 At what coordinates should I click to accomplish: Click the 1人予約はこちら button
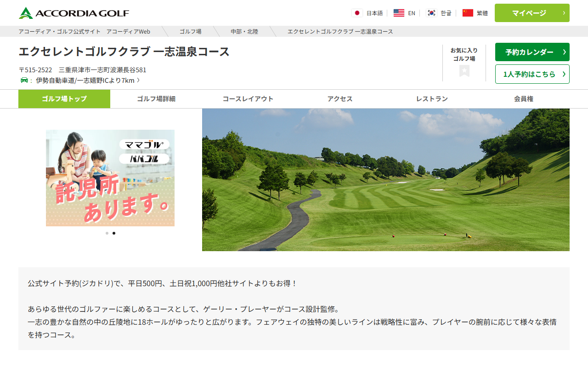(x=532, y=74)
